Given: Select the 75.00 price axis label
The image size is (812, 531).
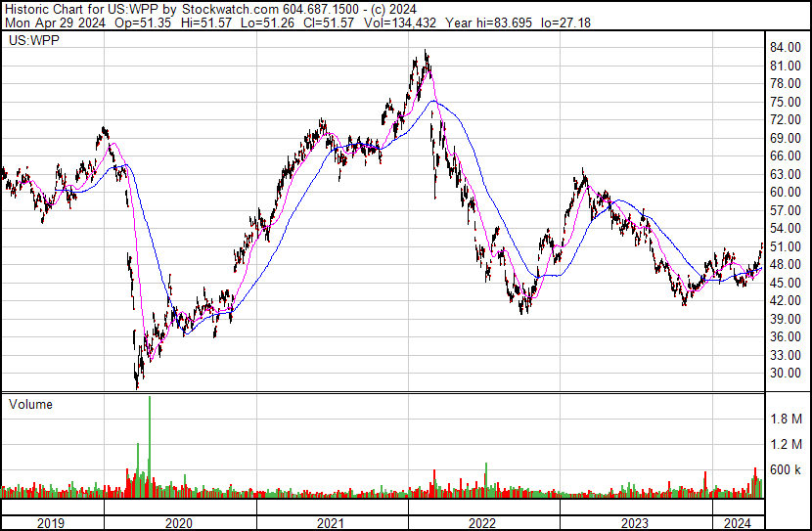Looking at the screenshot, I should tap(786, 102).
